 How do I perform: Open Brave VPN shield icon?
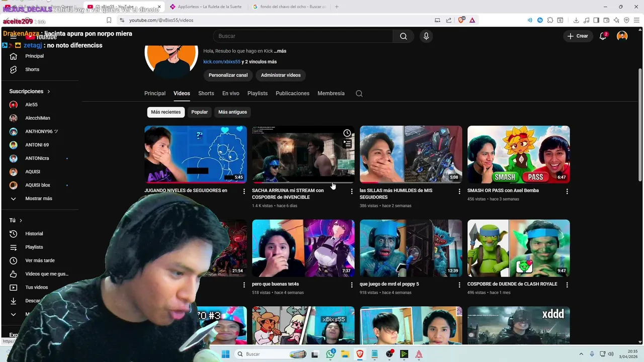tap(626, 20)
